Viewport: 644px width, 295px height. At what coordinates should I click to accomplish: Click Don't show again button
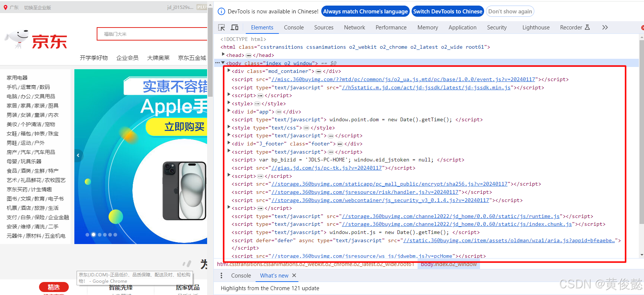click(510, 12)
